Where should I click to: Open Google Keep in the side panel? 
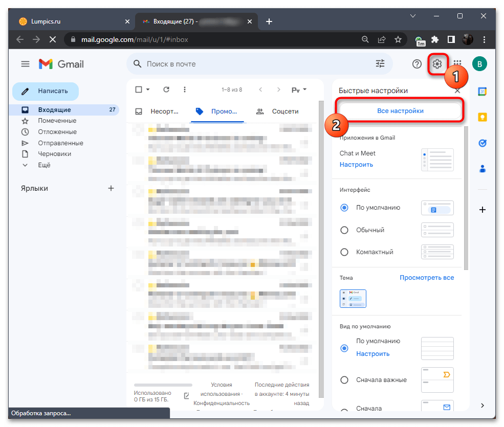point(482,117)
